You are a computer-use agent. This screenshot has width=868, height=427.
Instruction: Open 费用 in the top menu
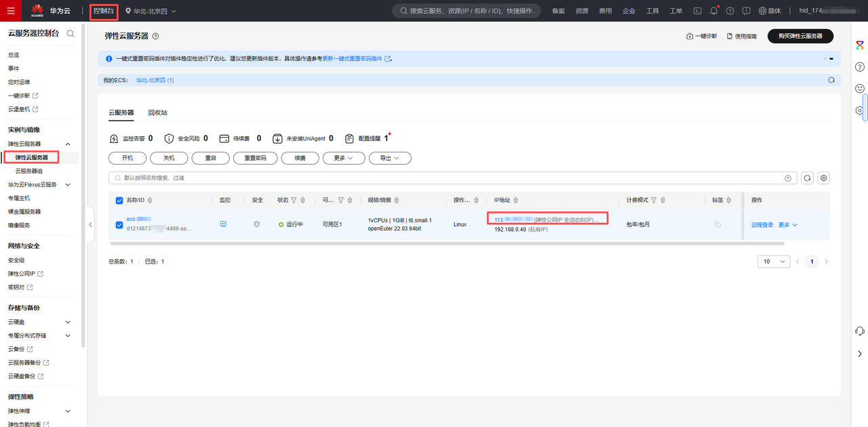(x=605, y=11)
